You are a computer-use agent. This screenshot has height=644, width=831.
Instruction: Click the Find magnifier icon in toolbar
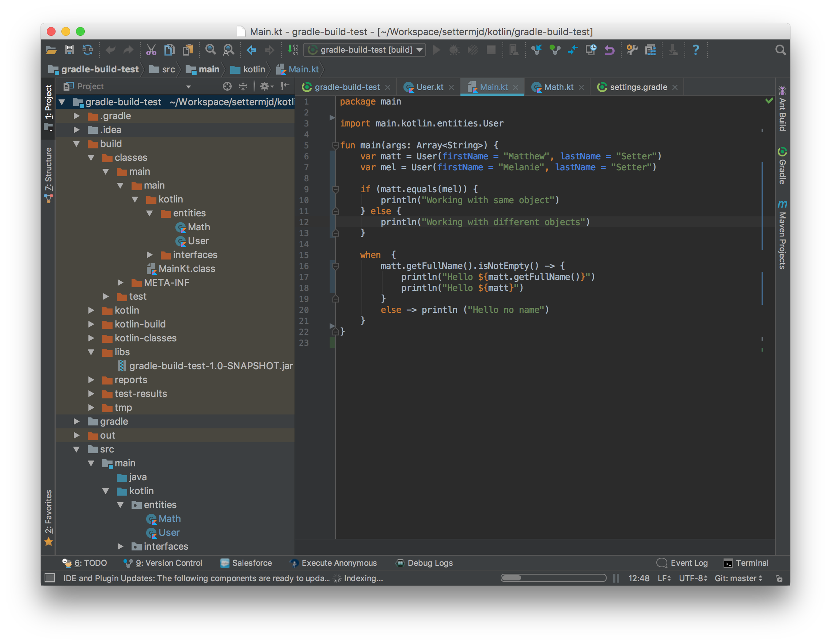210,50
